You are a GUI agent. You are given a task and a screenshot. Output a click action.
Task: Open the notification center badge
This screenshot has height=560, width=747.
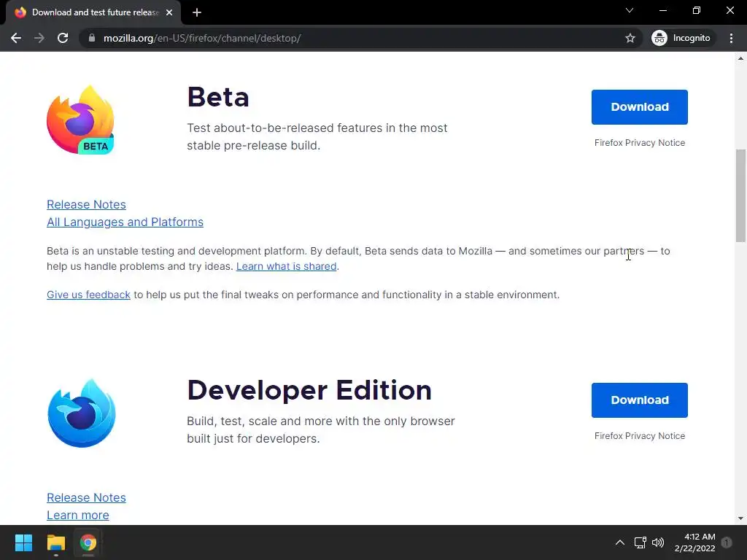click(x=727, y=542)
